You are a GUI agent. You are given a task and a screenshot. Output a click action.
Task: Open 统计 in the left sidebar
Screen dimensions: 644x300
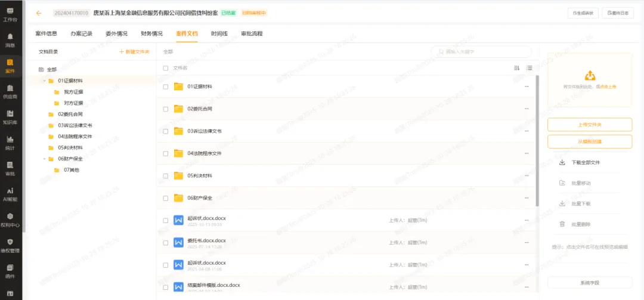[x=10, y=143]
